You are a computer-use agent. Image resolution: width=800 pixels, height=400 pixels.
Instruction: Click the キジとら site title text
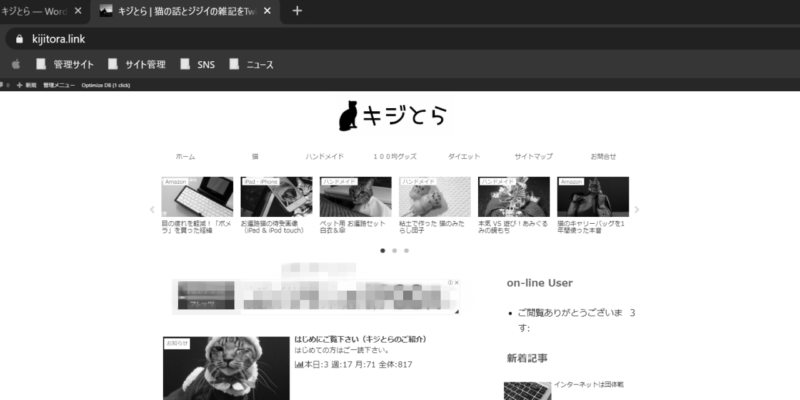[x=405, y=115]
